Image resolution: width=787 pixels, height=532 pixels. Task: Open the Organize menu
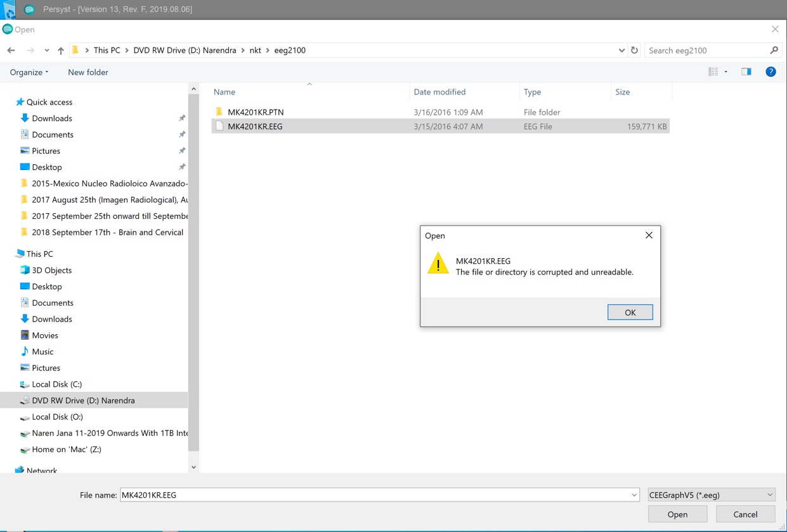(29, 72)
